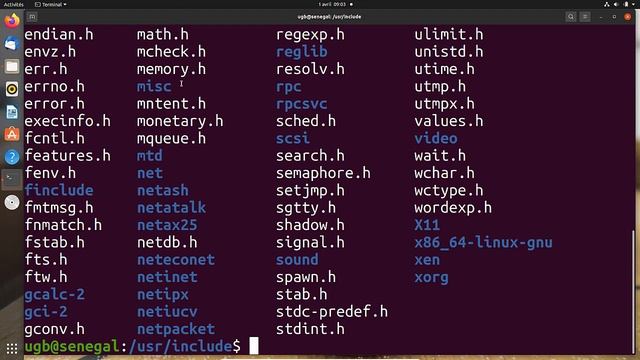Image resolution: width=640 pixels, height=360 pixels.
Task: Click the wordexp.h file name
Action: [x=453, y=208]
